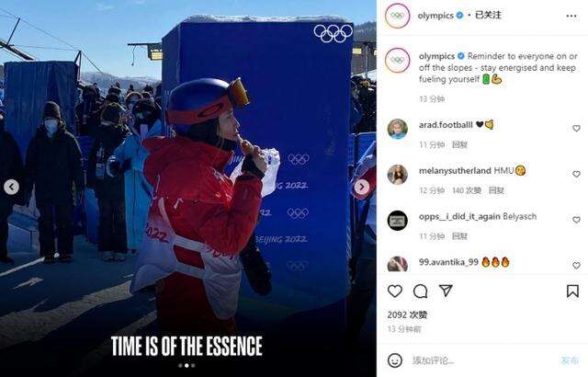Go to previous photo in carousel

click(x=11, y=187)
